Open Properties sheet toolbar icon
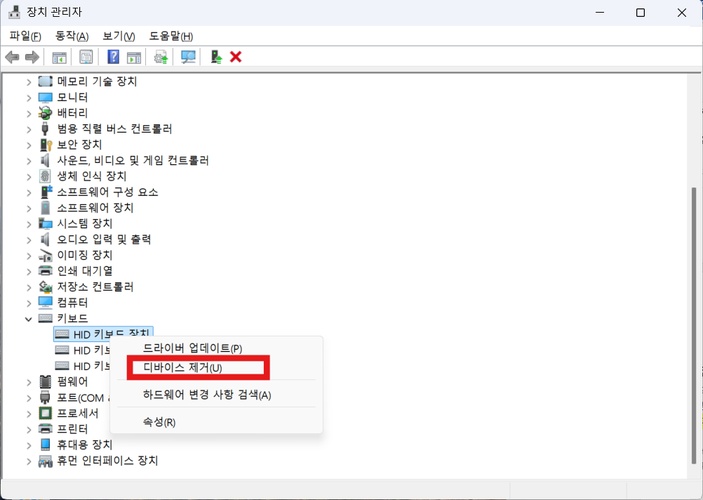 (x=86, y=57)
